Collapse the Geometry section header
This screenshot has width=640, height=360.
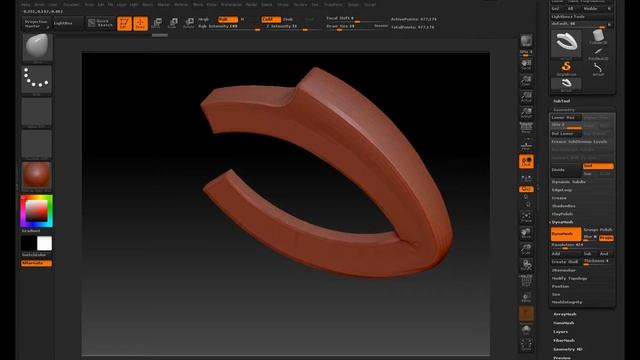point(564,110)
